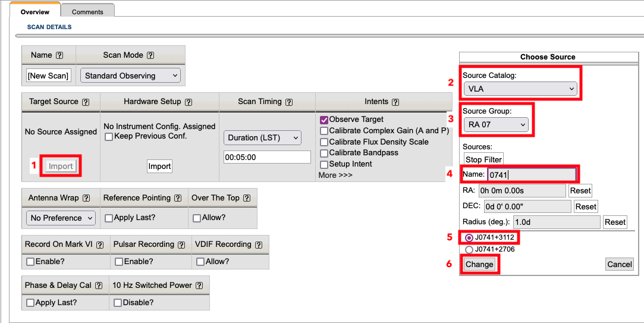Click the More >>> intents link
Viewport: 644px width, 323px height.
[335, 175]
